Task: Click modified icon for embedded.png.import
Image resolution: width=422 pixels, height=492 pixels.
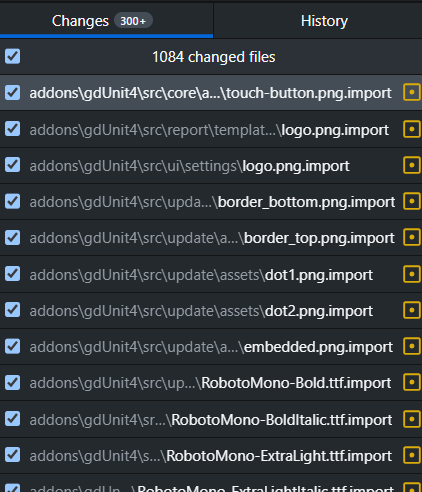Action: (412, 346)
